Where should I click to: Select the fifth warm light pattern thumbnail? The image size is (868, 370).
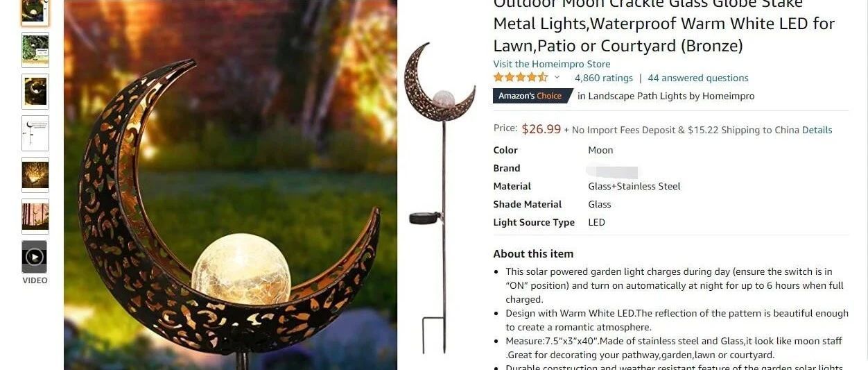[x=35, y=175]
